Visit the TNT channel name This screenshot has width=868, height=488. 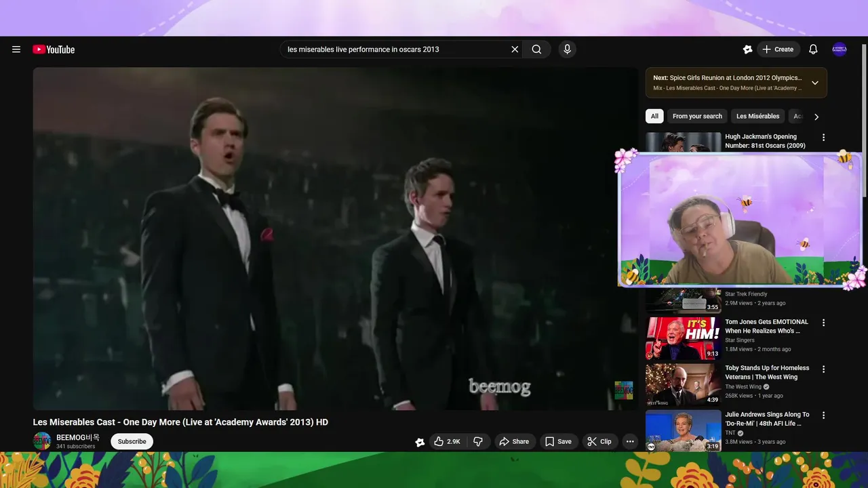pos(730,433)
